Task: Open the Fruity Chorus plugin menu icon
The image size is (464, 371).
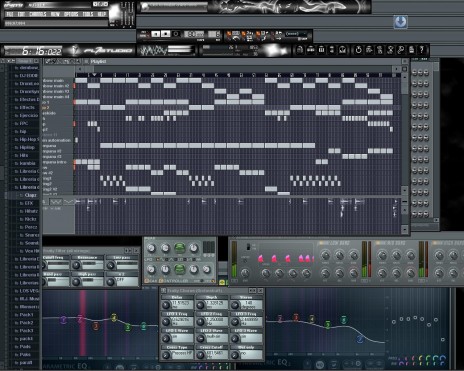Action: pos(164,291)
